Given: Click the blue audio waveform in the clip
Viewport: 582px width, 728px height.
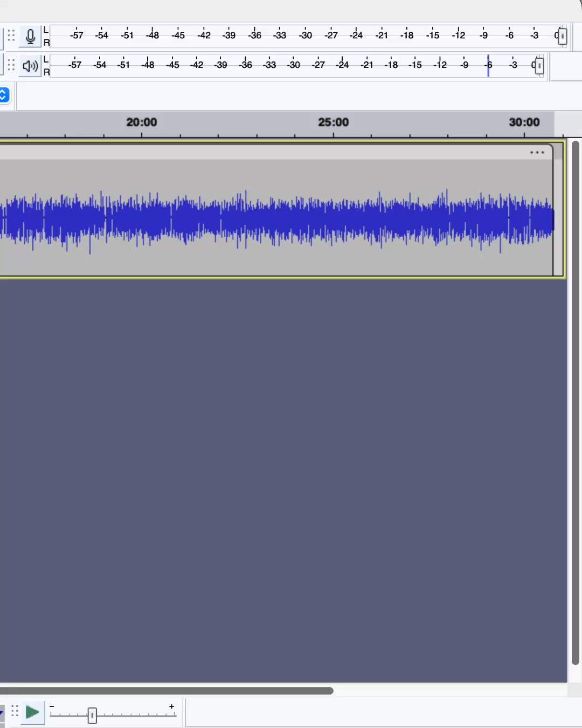Looking at the screenshot, I should [x=276, y=220].
